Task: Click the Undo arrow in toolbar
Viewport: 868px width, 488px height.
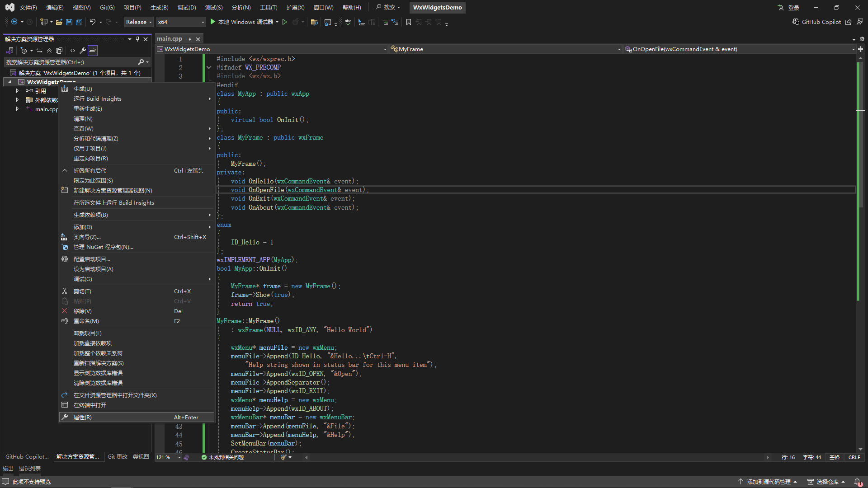Action: point(92,22)
